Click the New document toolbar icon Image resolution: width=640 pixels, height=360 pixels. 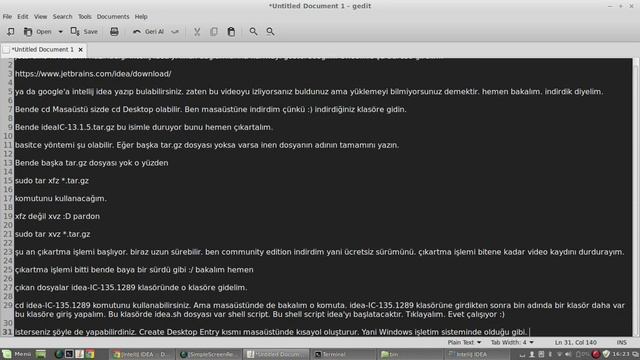point(11,31)
